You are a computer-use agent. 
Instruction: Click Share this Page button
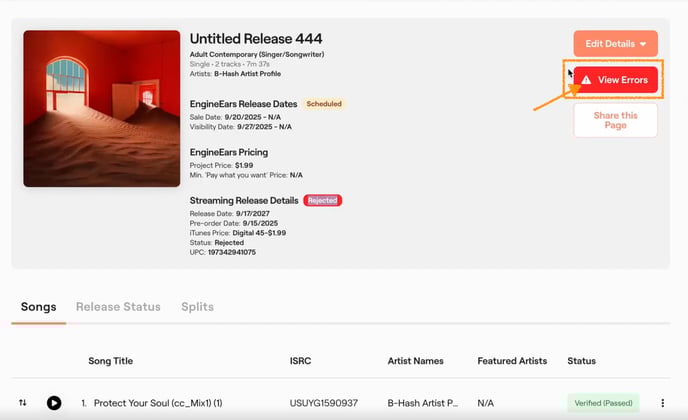click(x=615, y=120)
